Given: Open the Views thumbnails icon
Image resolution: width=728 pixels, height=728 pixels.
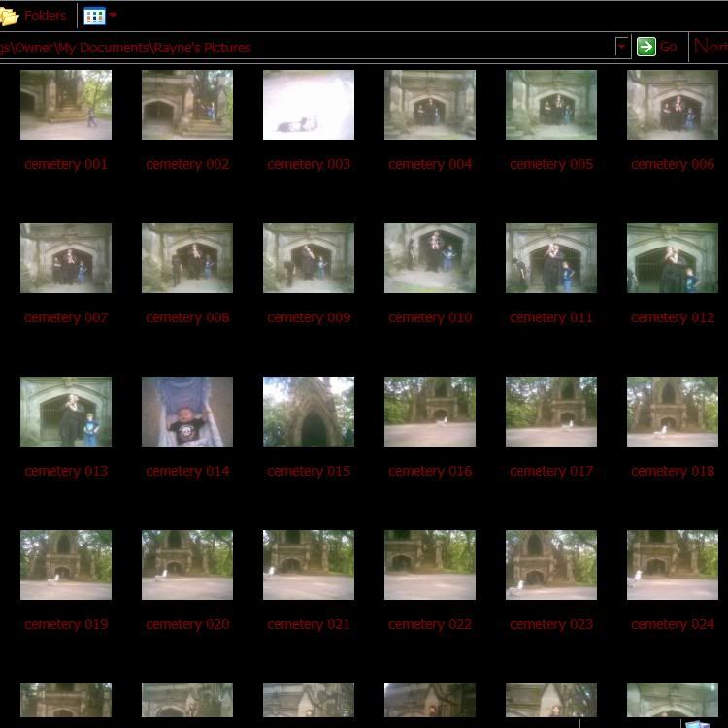Looking at the screenshot, I should click(94, 17).
